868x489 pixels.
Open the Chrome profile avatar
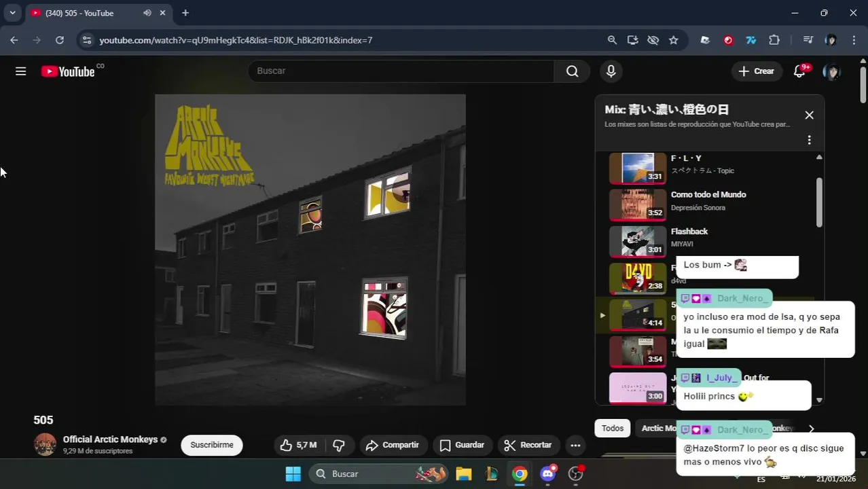[831, 40]
